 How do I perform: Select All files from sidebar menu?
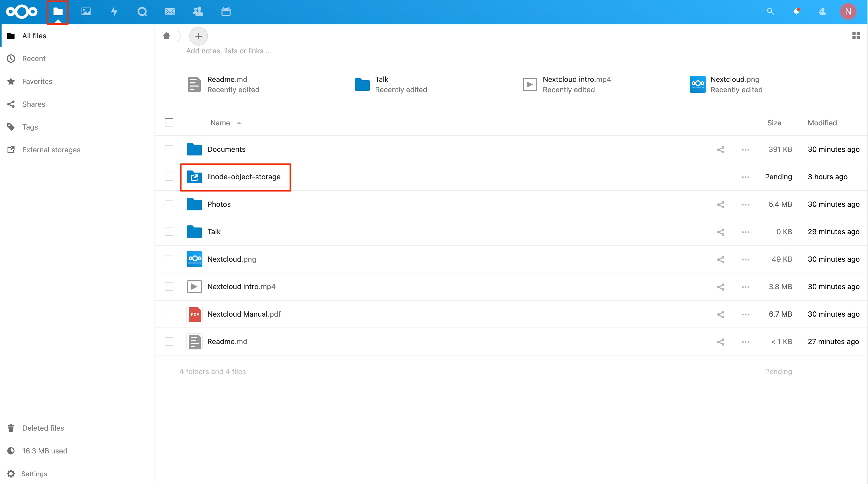coord(33,35)
